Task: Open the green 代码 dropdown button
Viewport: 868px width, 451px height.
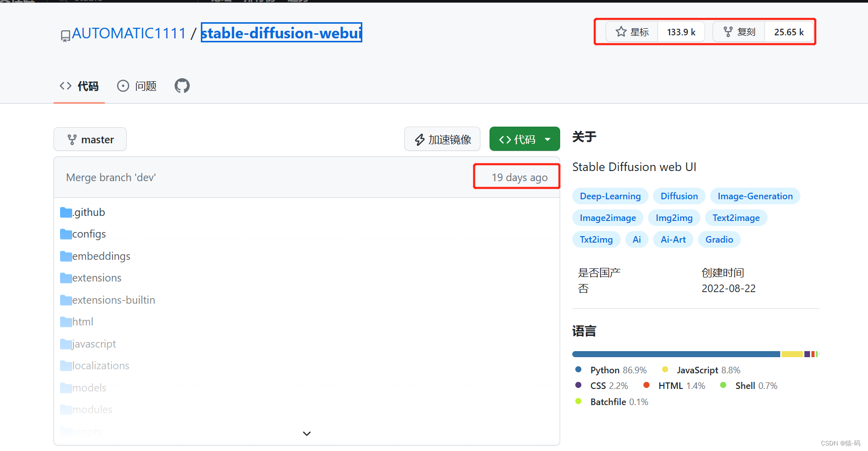Action: [525, 139]
